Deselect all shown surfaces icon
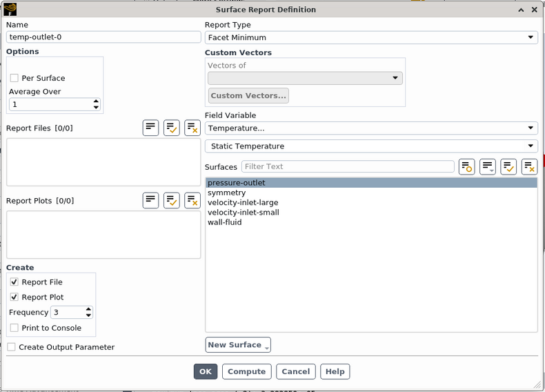Screen dimensions: 545x392 [529, 166]
